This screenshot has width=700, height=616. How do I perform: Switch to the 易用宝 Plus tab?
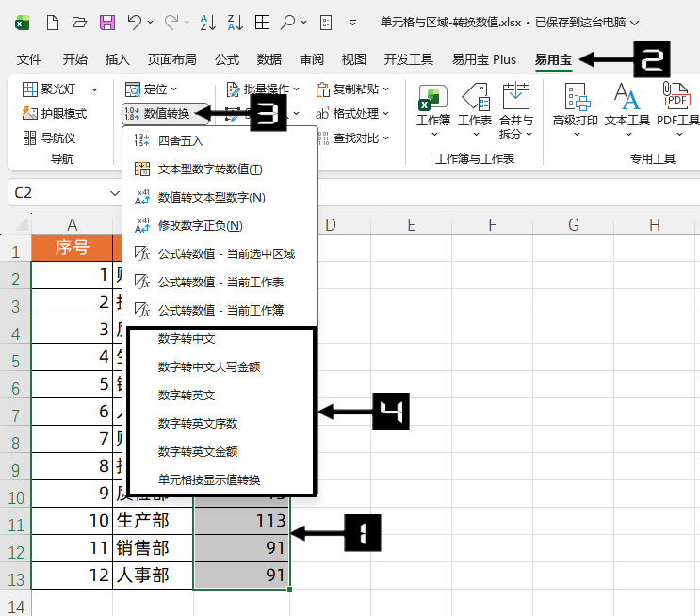coord(484,59)
